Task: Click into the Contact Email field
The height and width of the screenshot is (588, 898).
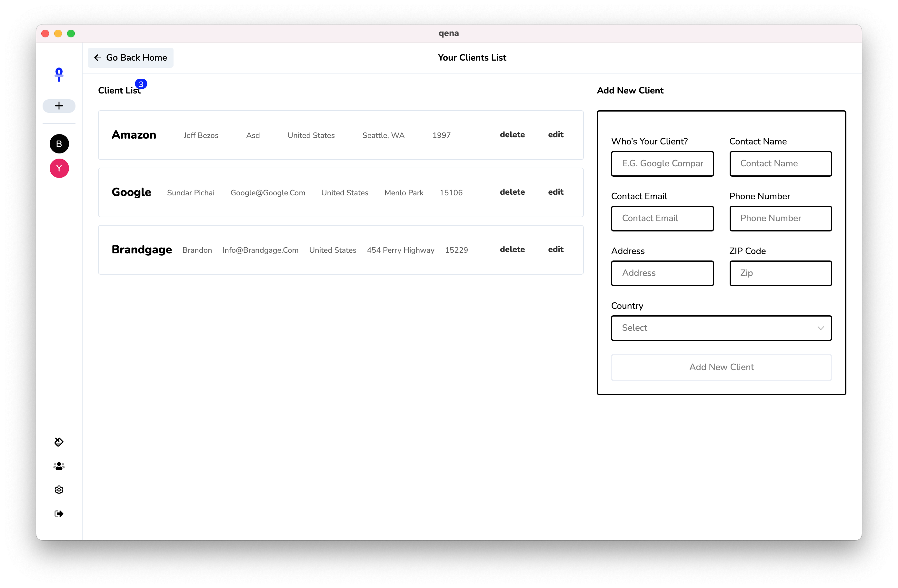Action: [662, 218]
